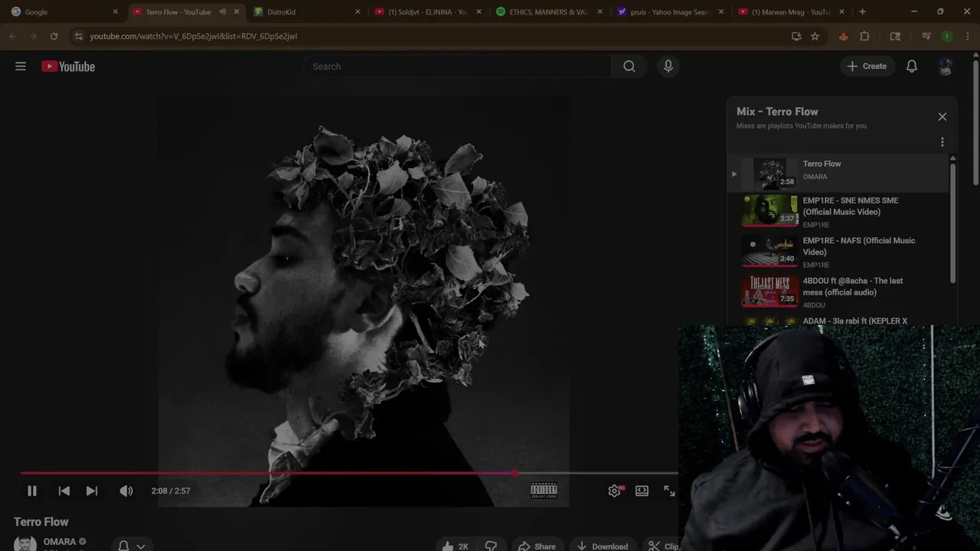
Task: Download the video
Action: [603, 546]
